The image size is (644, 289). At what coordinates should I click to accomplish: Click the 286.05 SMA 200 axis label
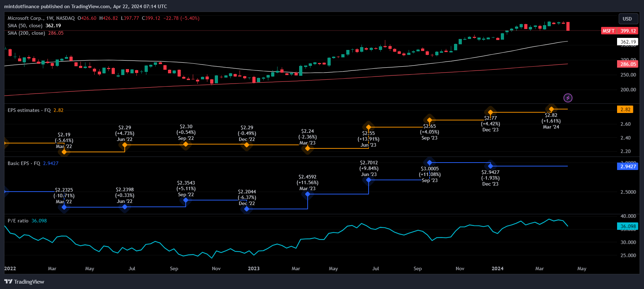coord(628,64)
